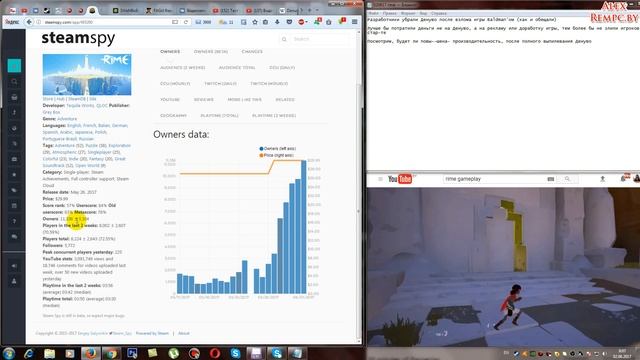The image size is (640, 360).
Task: Open the Firefox downloads arrow
Action: click(x=277, y=22)
